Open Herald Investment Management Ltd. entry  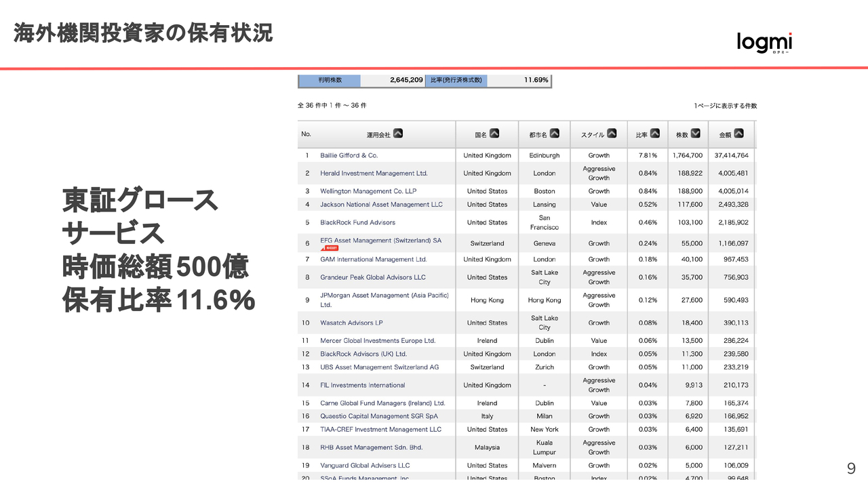click(374, 174)
